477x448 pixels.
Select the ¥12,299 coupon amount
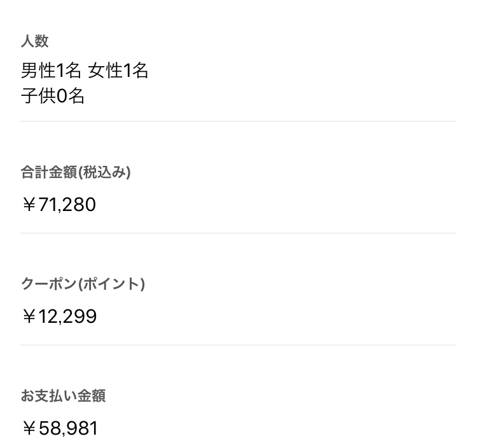coord(60,316)
